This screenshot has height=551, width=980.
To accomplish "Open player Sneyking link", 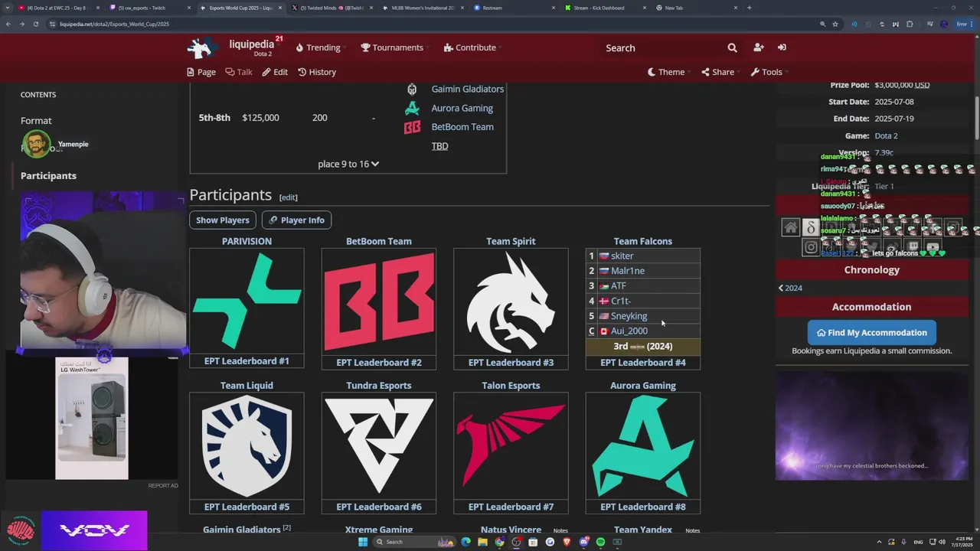I will [x=629, y=316].
